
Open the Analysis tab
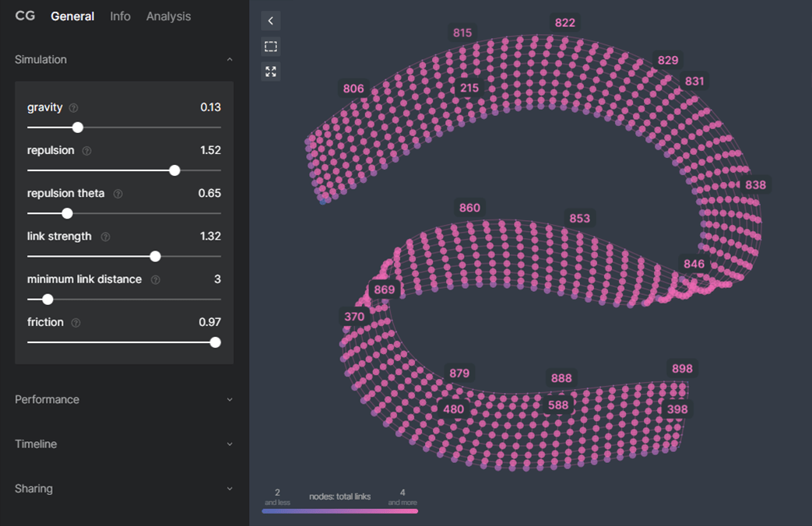168,16
